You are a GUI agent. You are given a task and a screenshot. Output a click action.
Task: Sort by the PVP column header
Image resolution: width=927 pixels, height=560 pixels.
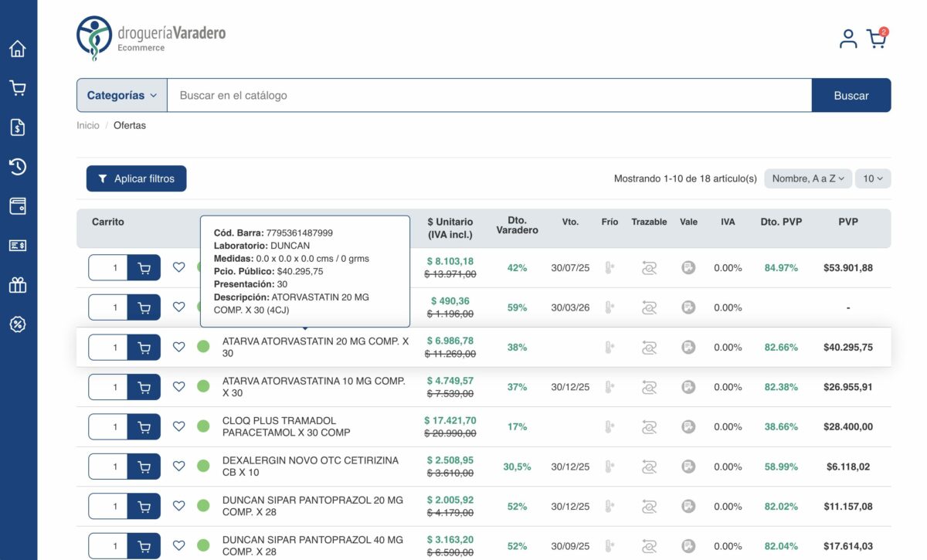[x=847, y=222]
